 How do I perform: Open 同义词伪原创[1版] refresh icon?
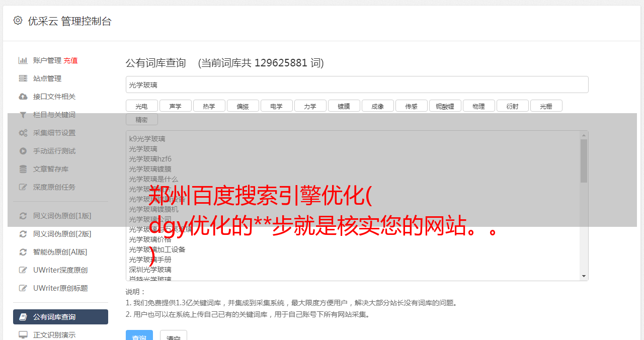point(23,216)
